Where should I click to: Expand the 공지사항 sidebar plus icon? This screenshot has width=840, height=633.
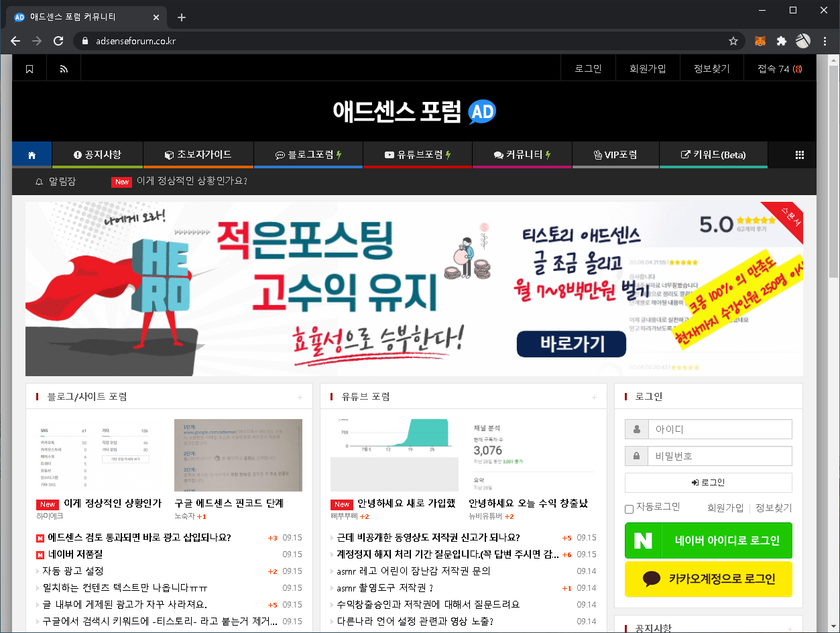[790, 628]
